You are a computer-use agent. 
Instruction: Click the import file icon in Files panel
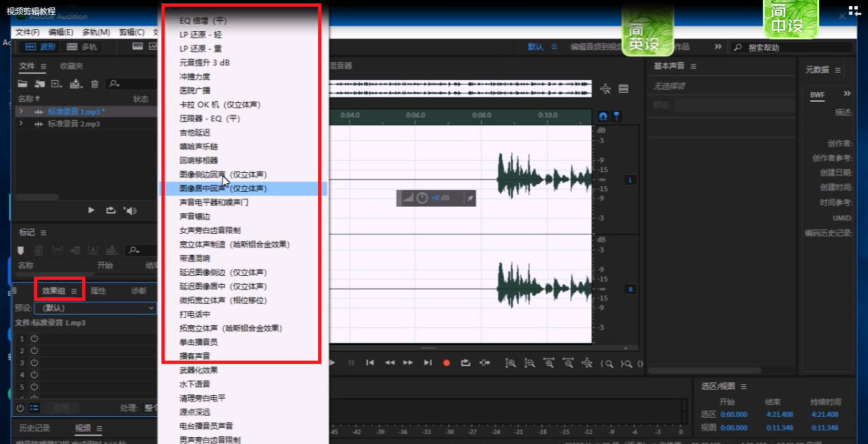click(40, 84)
